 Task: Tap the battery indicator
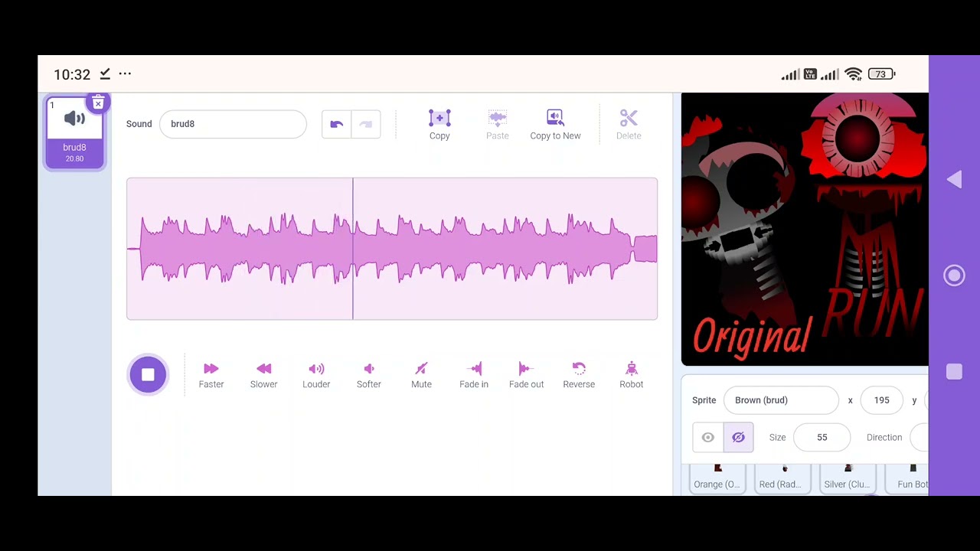point(882,74)
